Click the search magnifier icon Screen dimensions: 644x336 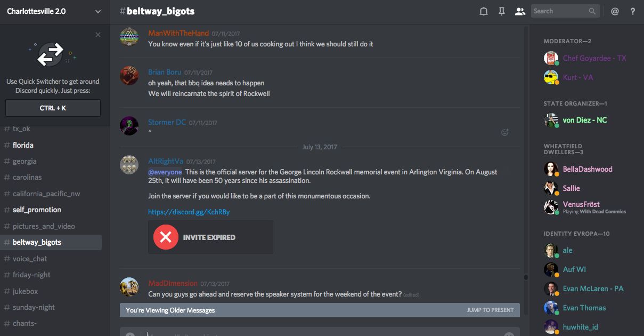click(x=592, y=11)
